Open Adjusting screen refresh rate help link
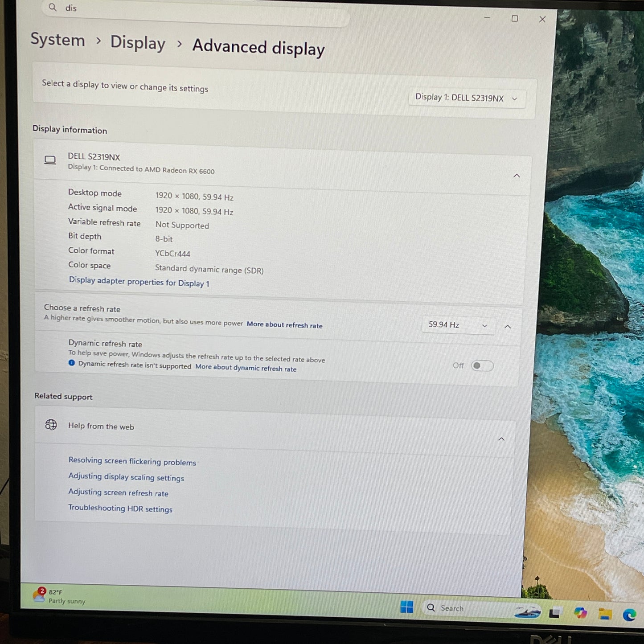Image resolution: width=644 pixels, height=644 pixels. pos(119,492)
